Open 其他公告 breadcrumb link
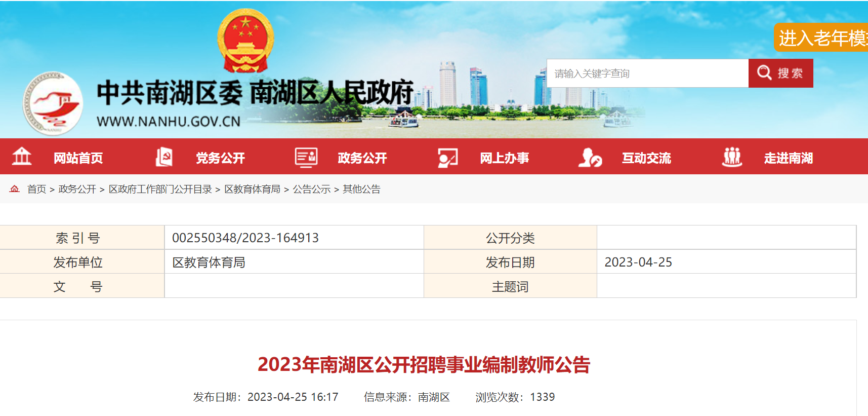Screen dimensions: 868x416 coord(361,189)
